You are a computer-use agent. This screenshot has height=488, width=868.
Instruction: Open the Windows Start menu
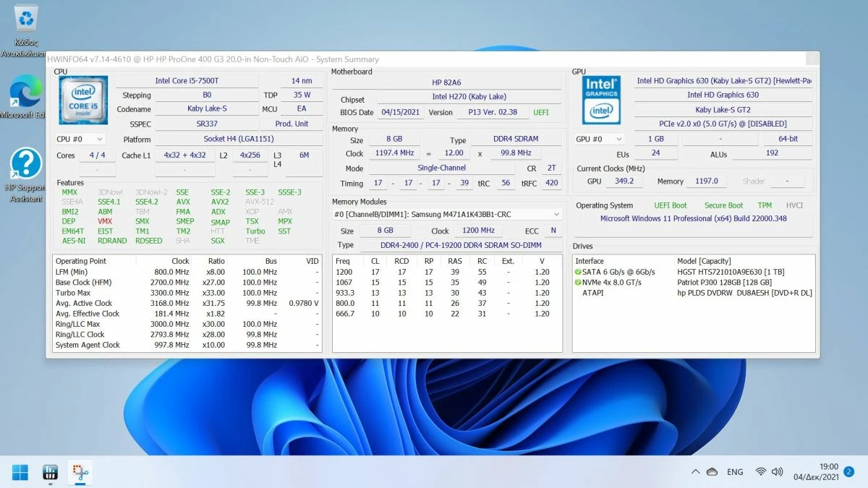coord(20,472)
